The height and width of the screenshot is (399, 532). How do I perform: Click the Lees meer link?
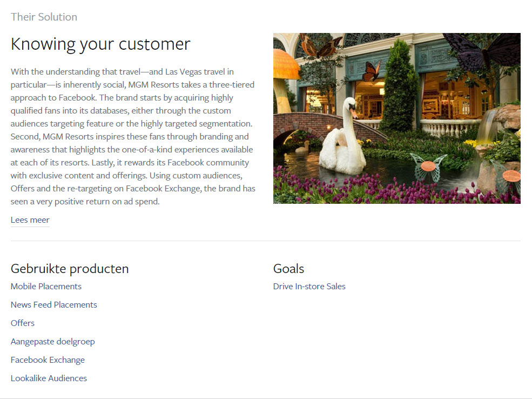pos(30,220)
